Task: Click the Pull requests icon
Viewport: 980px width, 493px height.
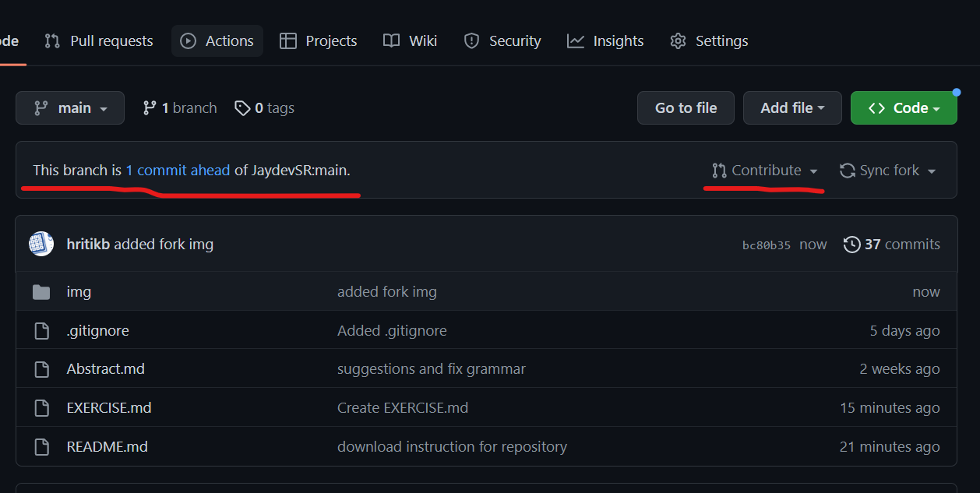Action: (52, 40)
